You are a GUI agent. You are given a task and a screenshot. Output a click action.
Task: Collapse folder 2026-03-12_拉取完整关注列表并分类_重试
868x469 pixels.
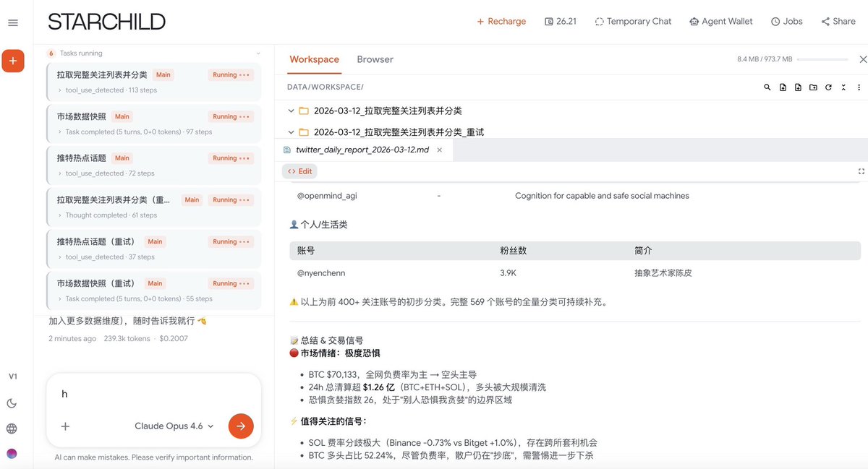pos(291,132)
